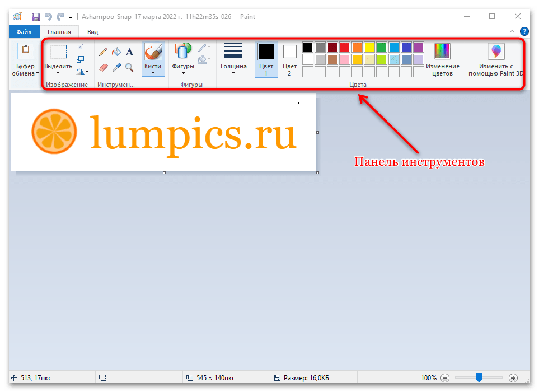Pick the Color picker eyedropper tool
The image size is (539, 392).
[x=116, y=68]
